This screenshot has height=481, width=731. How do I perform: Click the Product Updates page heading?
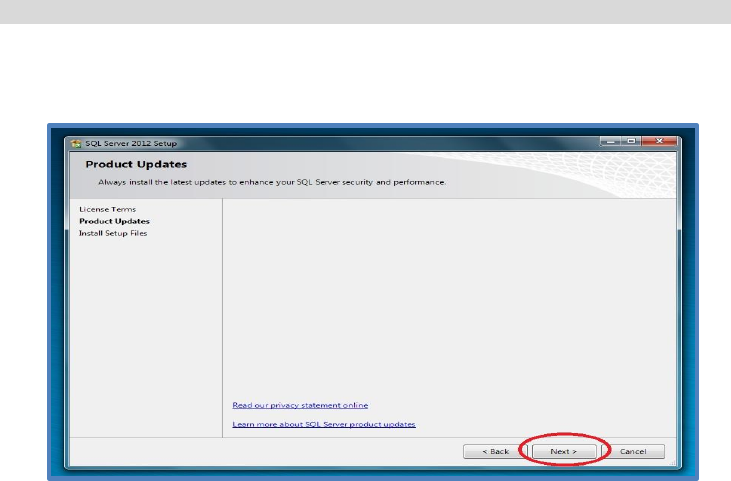pyautogui.click(x=136, y=164)
